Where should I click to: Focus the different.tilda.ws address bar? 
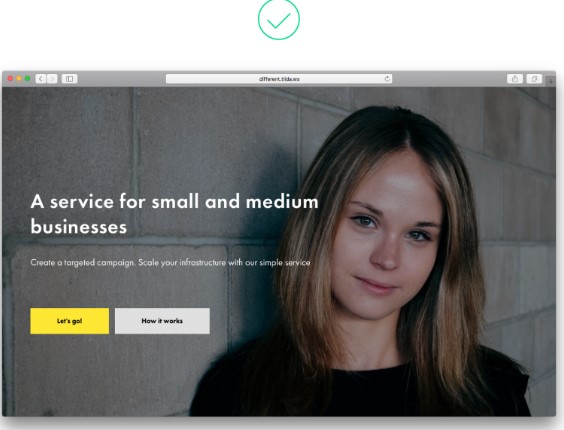[279, 79]
